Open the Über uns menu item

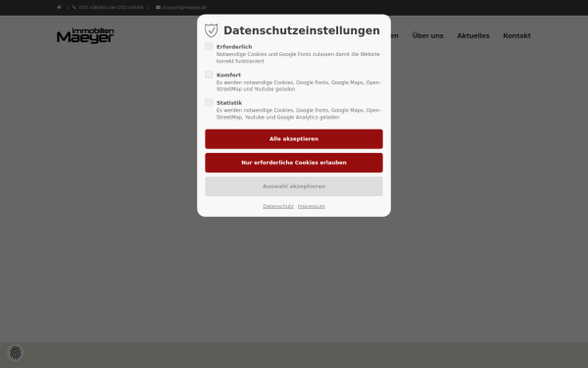click(x=427, y=35)
